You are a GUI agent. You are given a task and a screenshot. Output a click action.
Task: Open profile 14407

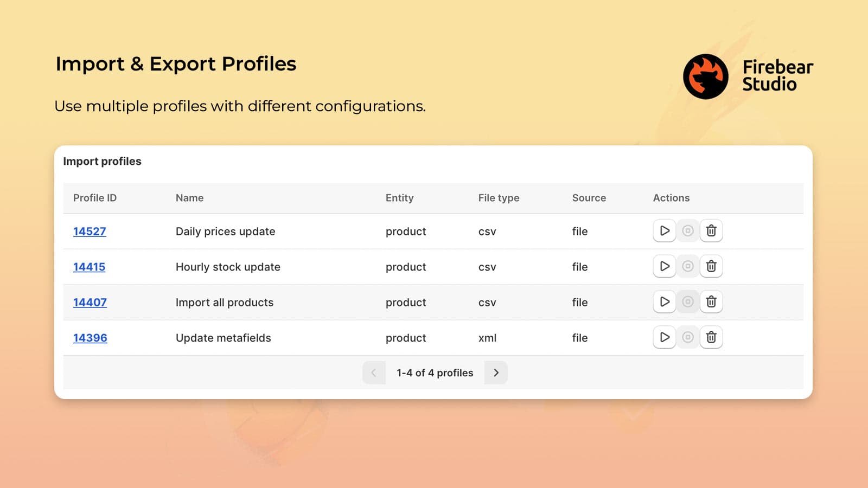[90, 302]
